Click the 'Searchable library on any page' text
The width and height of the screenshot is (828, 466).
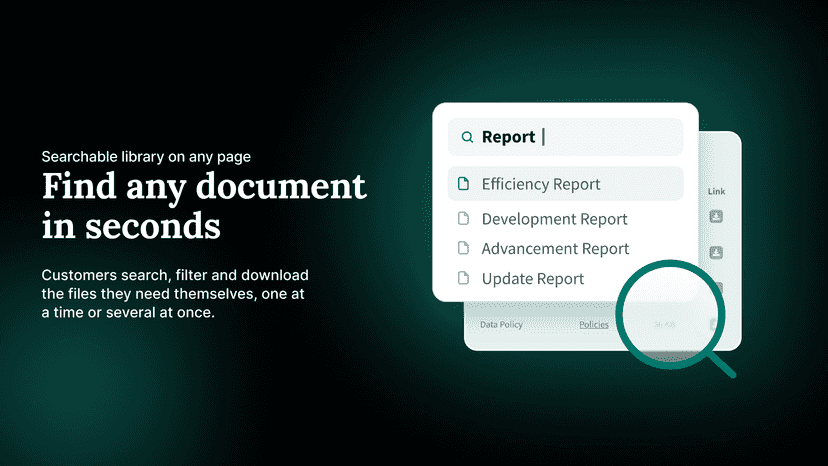point(146,157)
